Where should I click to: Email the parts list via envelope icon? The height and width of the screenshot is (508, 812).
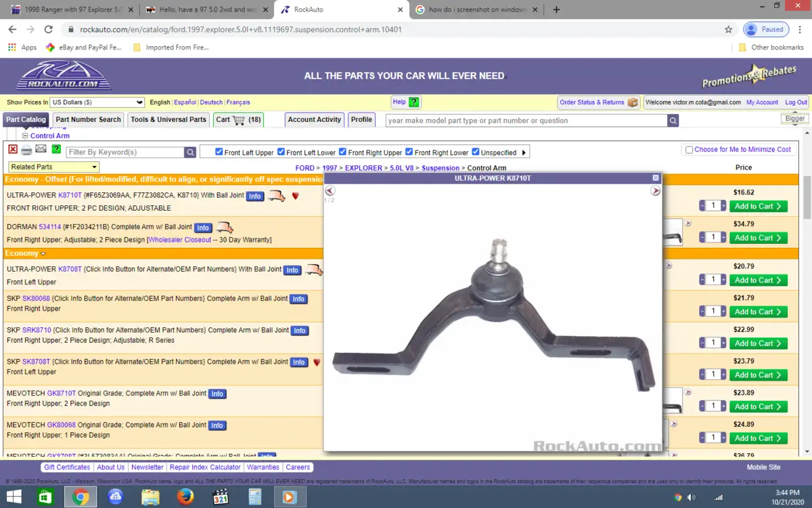41,150
